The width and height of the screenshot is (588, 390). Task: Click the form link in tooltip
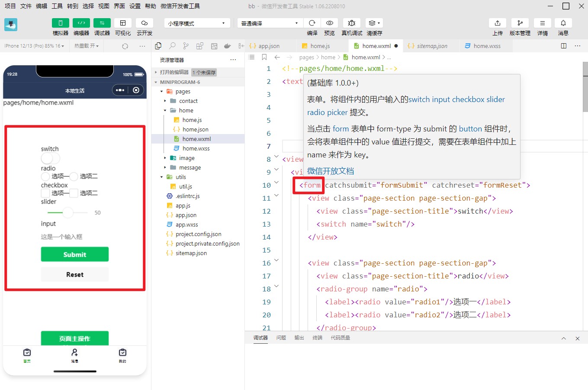click(x=341, y=129)
